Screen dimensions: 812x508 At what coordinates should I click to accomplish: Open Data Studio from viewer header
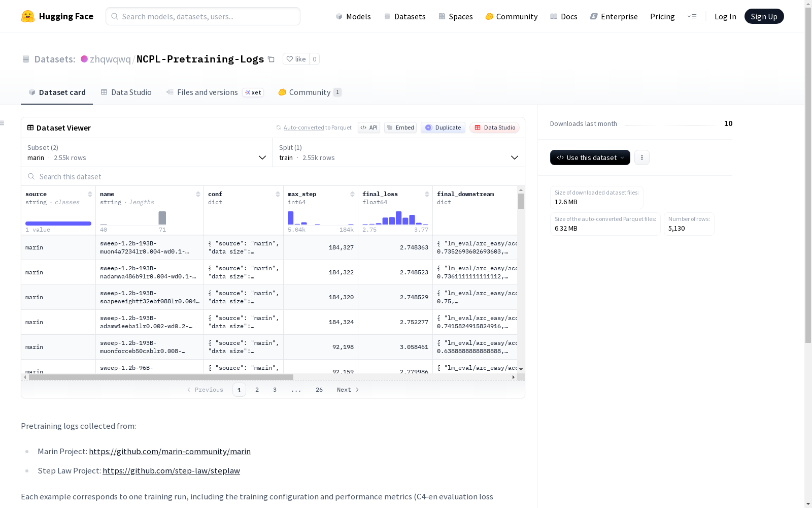pyautogui.click(x=494, y=128)
